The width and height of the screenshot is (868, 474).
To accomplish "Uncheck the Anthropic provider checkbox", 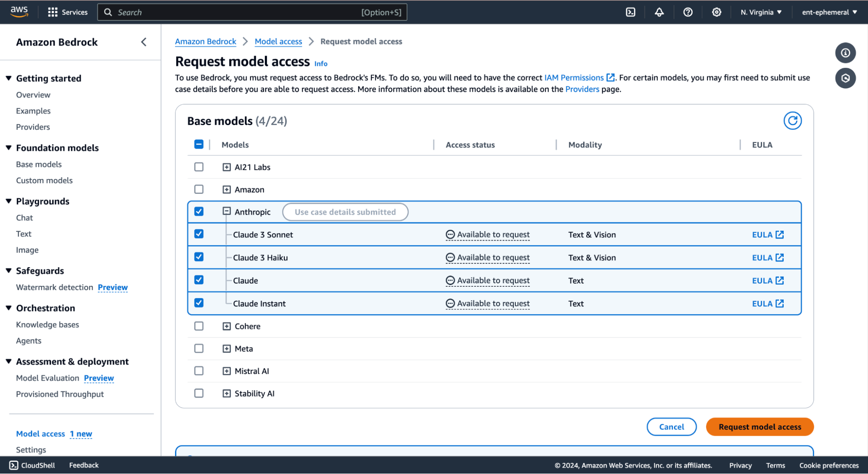I will point(199,212).
